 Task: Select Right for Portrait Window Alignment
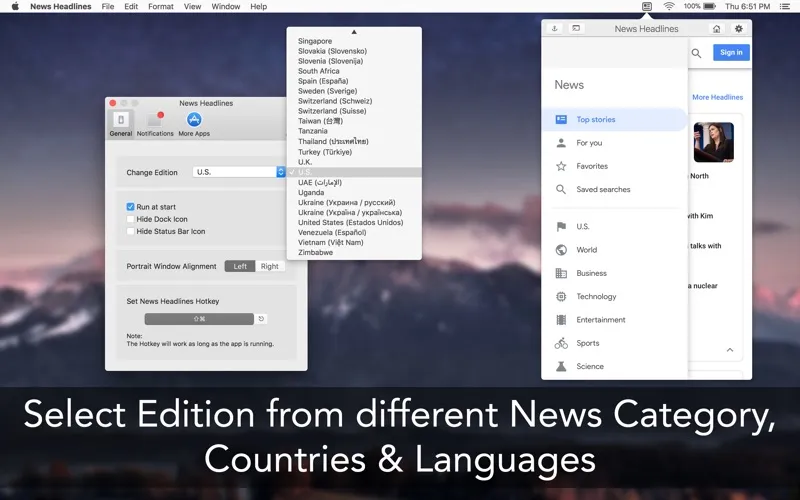click(x=270, y=267)
